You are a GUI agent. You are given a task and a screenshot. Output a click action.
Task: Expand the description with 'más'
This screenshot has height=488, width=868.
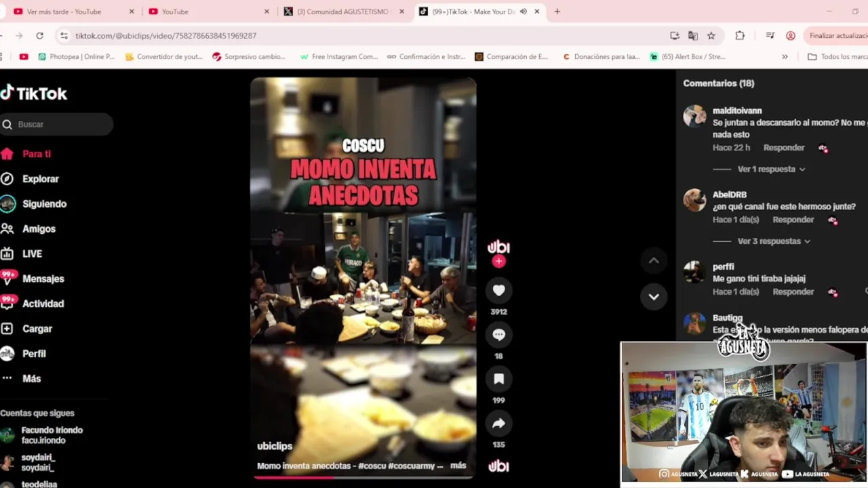click(458, 466)
